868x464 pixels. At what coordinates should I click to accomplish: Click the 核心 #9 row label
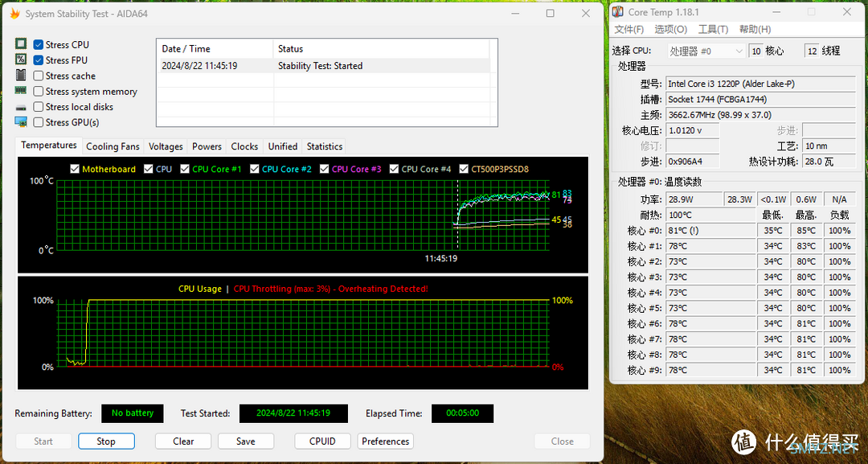(645, 370)
